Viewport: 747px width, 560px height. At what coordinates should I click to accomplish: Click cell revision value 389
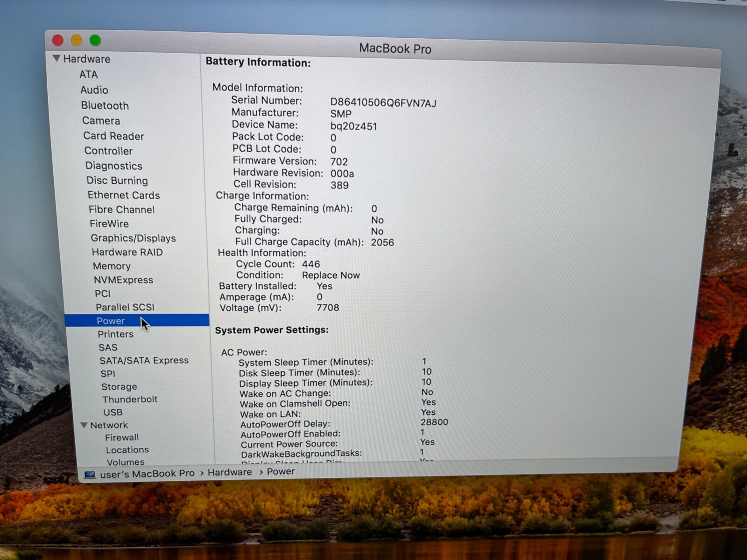[x=339, y=185]
